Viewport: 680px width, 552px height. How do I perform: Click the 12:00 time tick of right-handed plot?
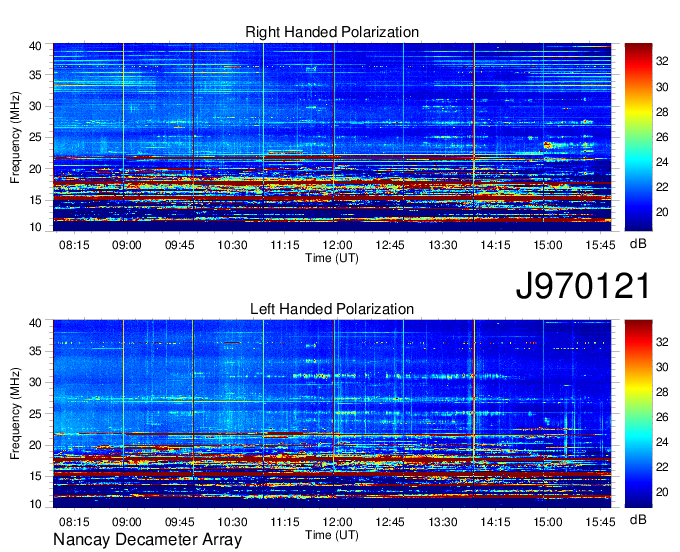click(x=337, y=245)
